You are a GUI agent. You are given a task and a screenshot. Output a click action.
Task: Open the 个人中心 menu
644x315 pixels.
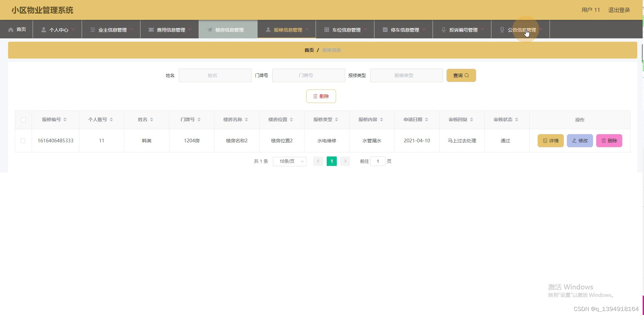coord(57,29)
